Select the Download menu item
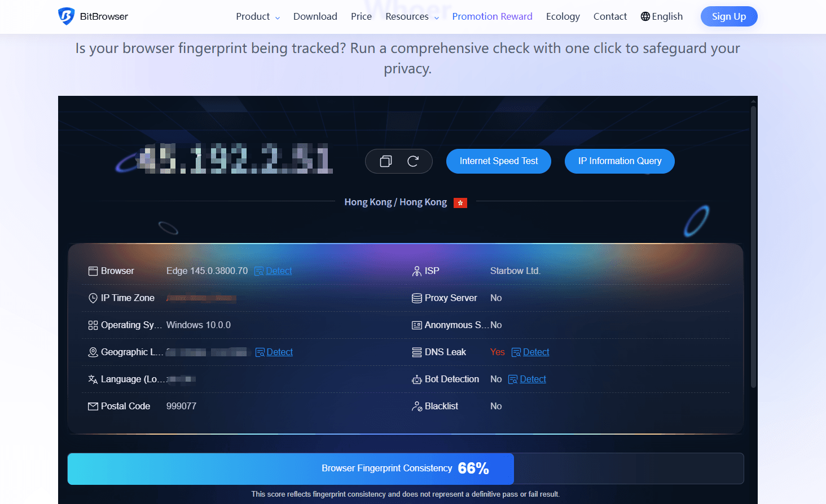 315,16
